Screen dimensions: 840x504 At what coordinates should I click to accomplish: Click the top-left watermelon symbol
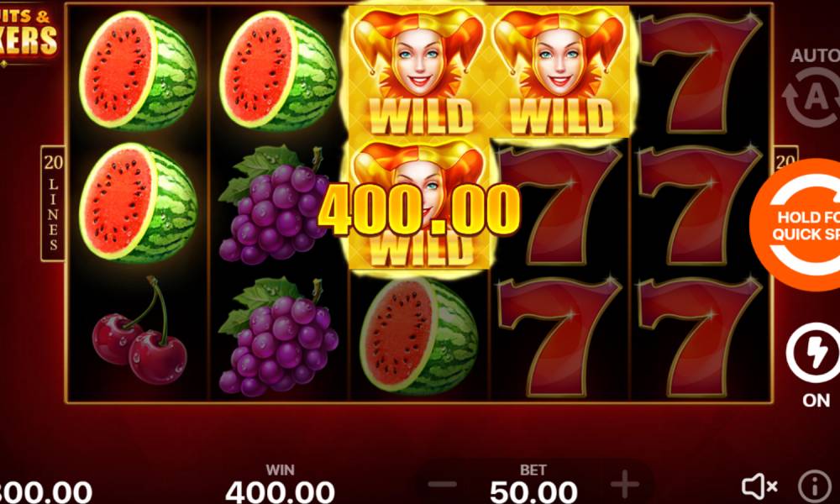pos(139,71)
